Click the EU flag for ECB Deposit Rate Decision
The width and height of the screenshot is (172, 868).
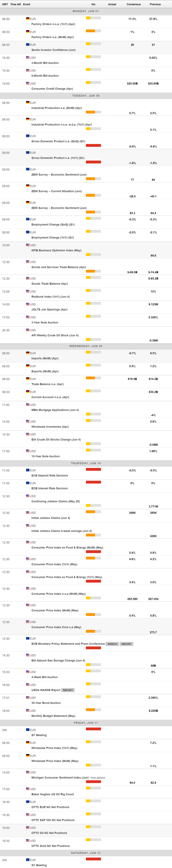28,470
